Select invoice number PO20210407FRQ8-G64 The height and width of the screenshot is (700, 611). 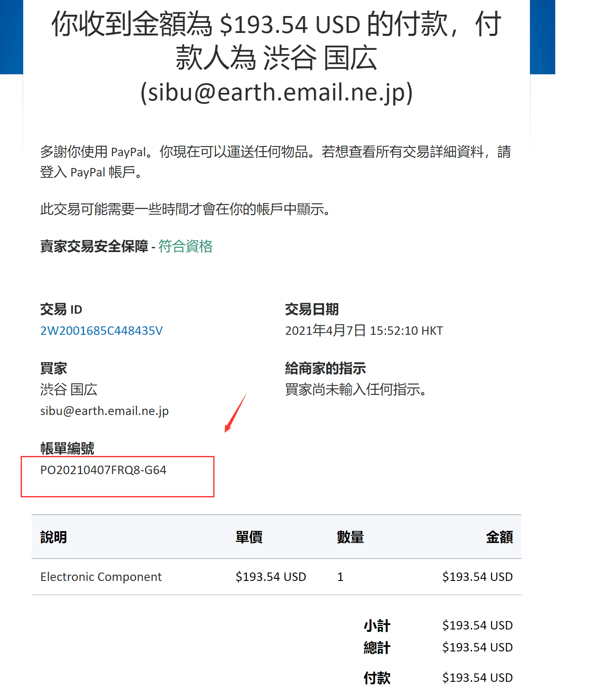pyautogui.click(x=103, y=470)
